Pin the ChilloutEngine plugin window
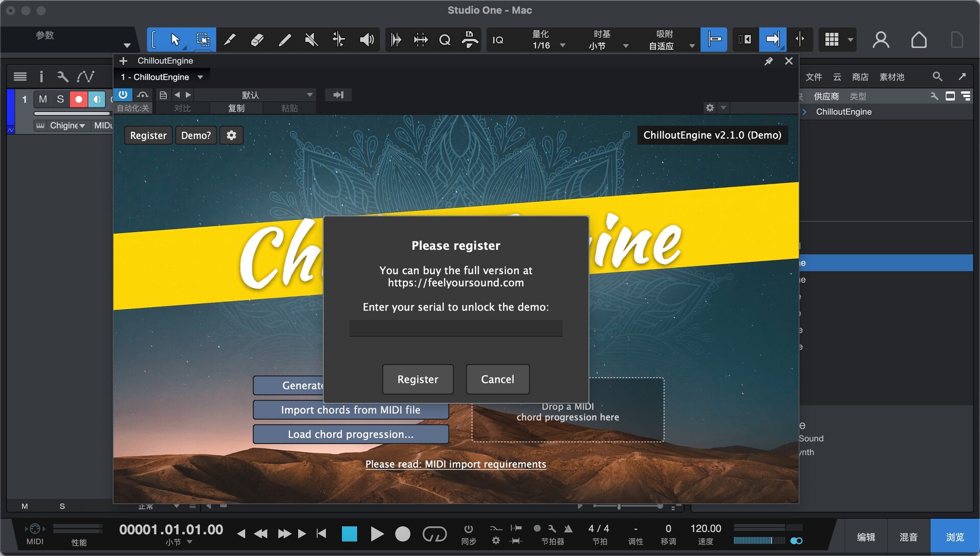The height and width of the screenshot is (556, 980). pos(768,61)
